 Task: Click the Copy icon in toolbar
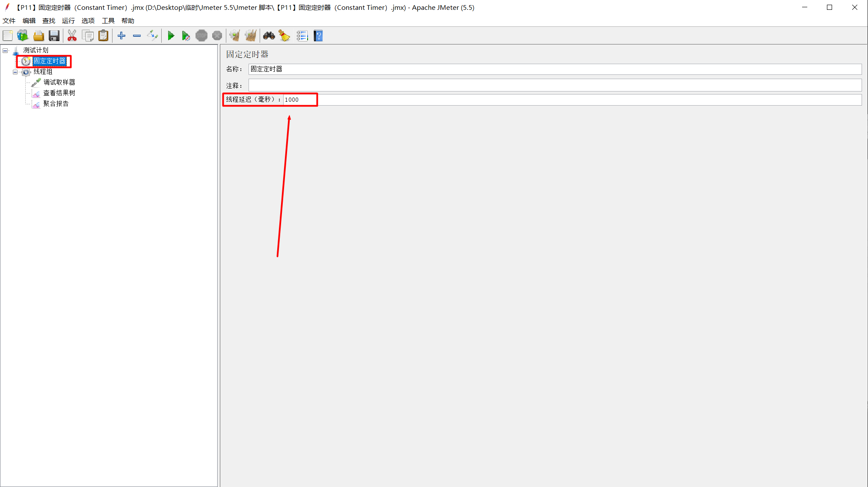(88, 36)
